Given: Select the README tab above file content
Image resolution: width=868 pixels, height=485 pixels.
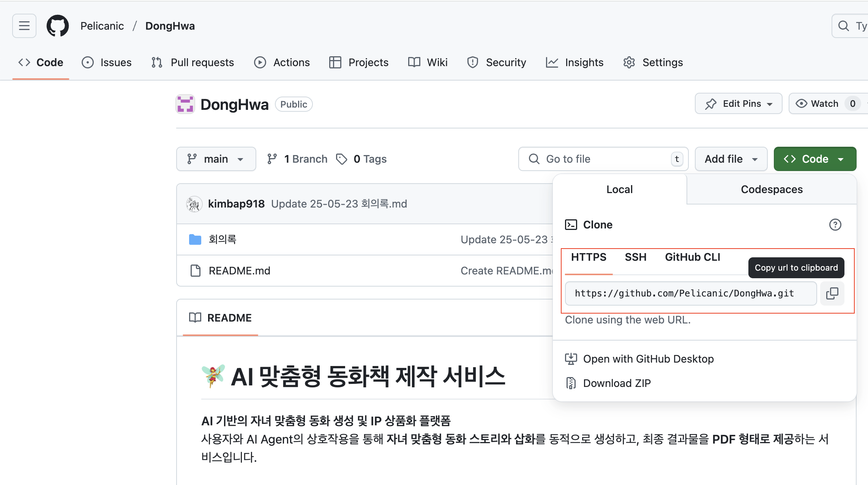Looking at the screenshot, I should pos(220,318).
